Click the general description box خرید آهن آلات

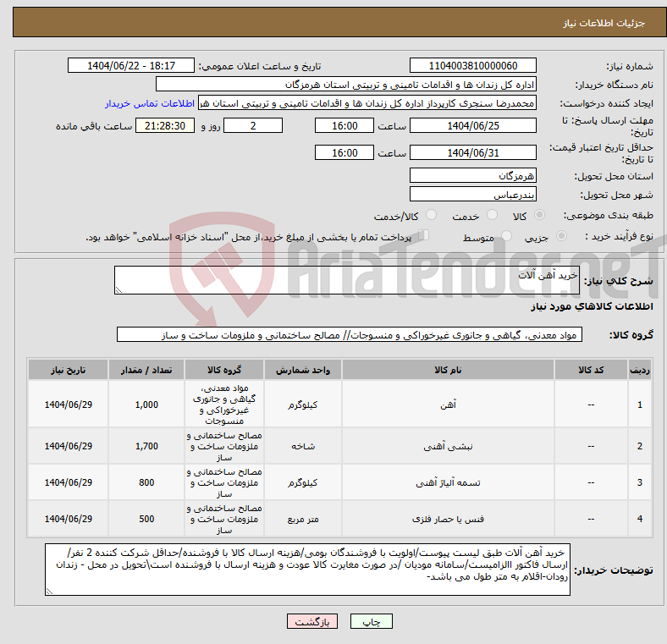click(x=347, y=280)
